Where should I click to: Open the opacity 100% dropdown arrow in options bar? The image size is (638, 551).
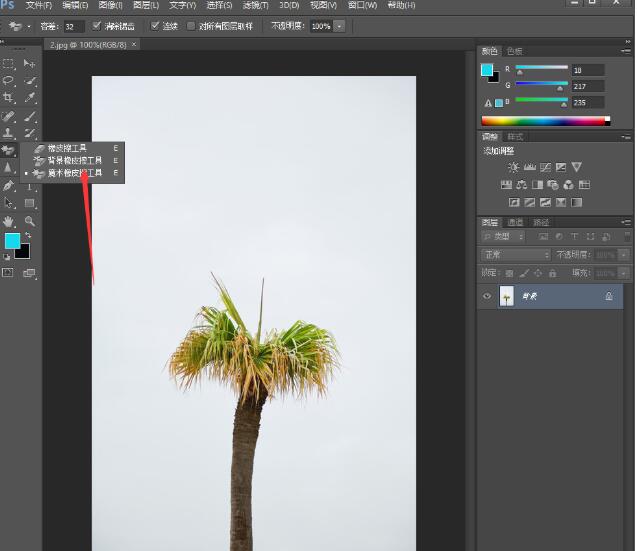[340, 26]
